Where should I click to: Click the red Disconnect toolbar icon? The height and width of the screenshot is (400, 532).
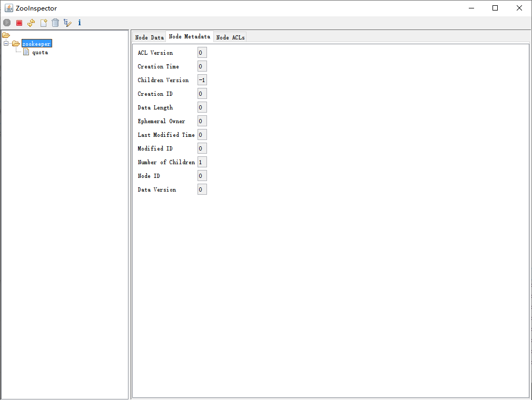tap(19, 23)
